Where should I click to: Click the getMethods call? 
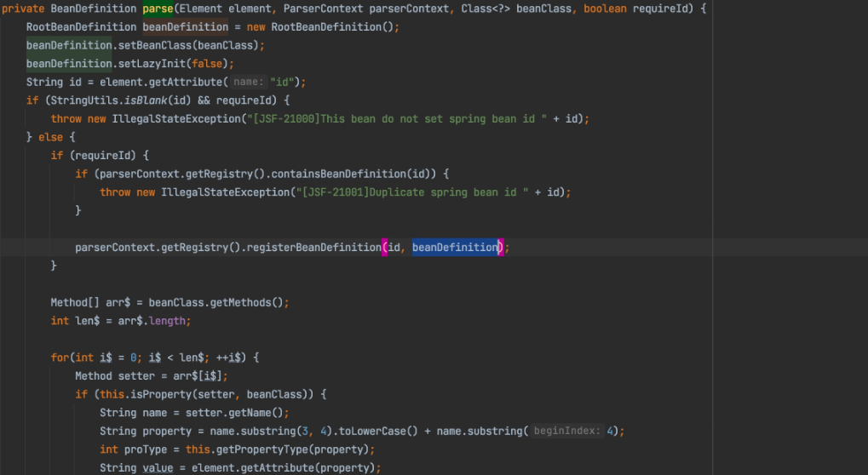pyautogui.click(x=240, y=302)
